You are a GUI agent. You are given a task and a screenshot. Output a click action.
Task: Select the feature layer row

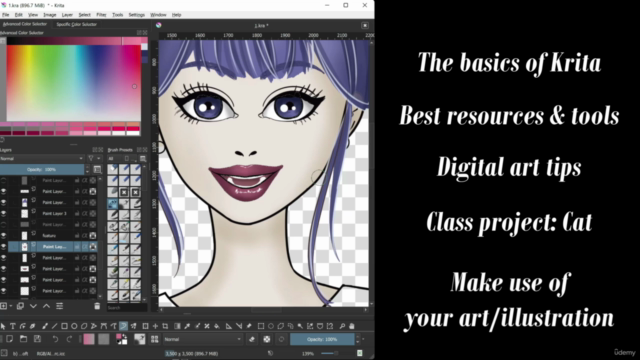[x=49, y=236]
